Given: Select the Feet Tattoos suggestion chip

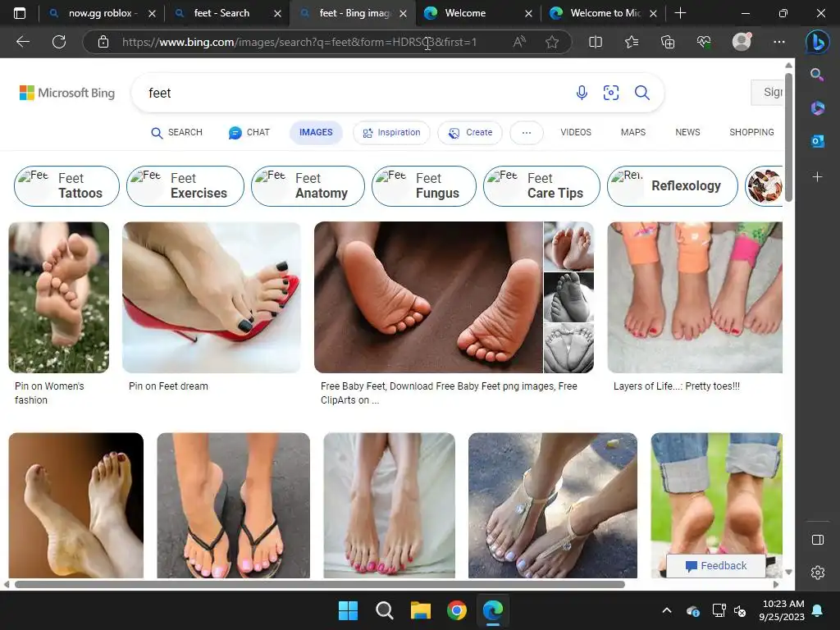Looking at the screenshot, I should [66, 186].
